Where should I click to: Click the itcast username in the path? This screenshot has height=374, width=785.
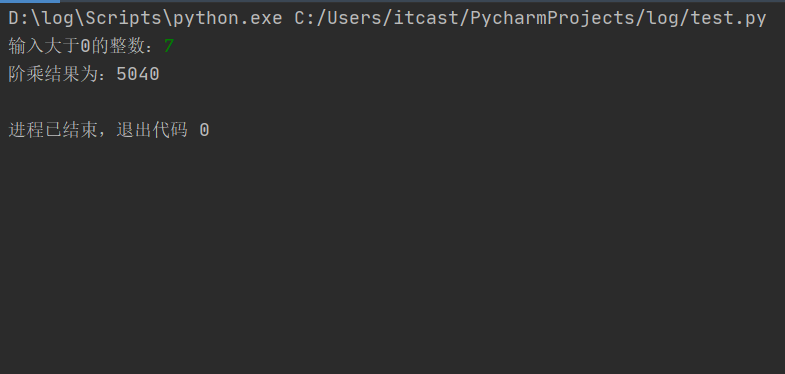426,19
